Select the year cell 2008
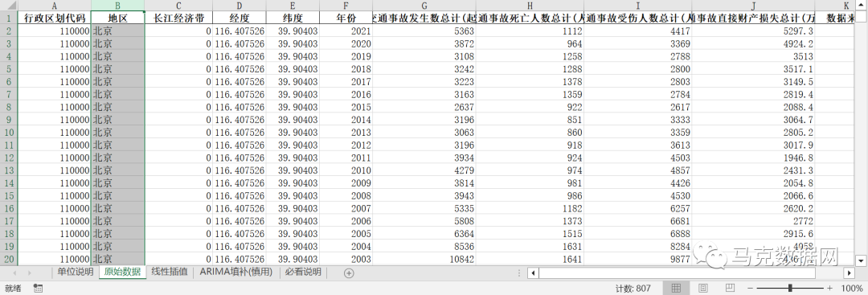868x295 pixels. click(346, 195)
